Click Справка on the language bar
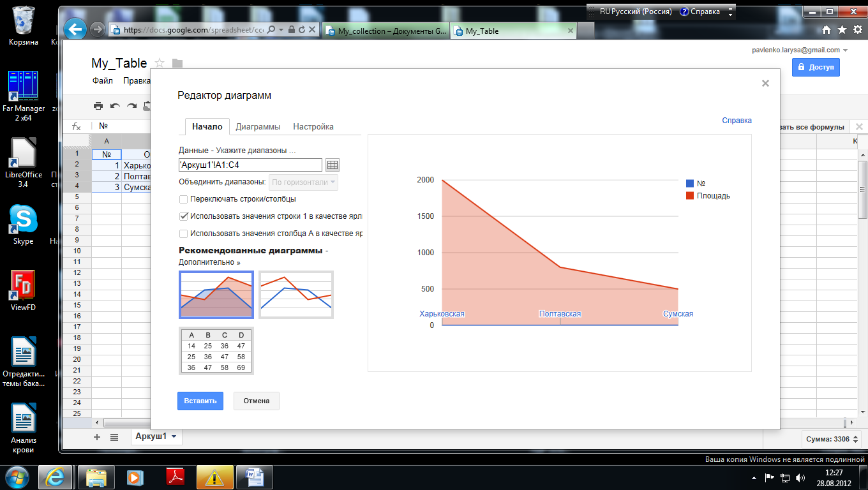The height and width of the screenshot is (490, 868). 700,11
